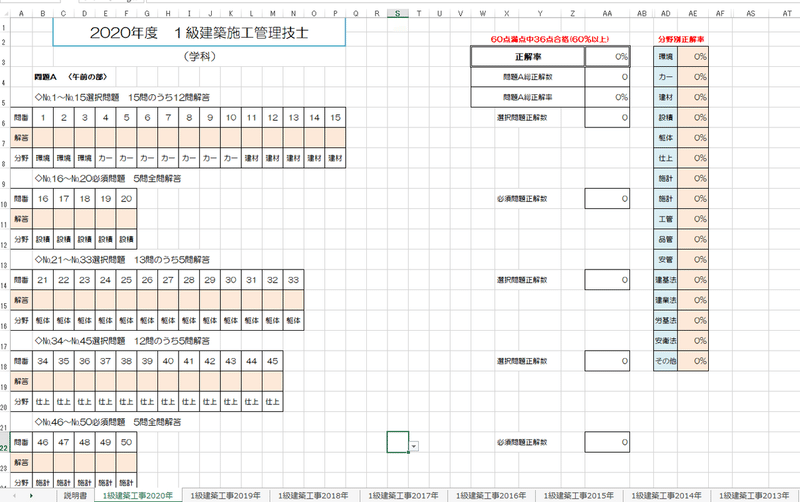Viewport: 800px width, 502px height.
Task: Click the (学科) subtitle cell
Action: tap(199, 57)
